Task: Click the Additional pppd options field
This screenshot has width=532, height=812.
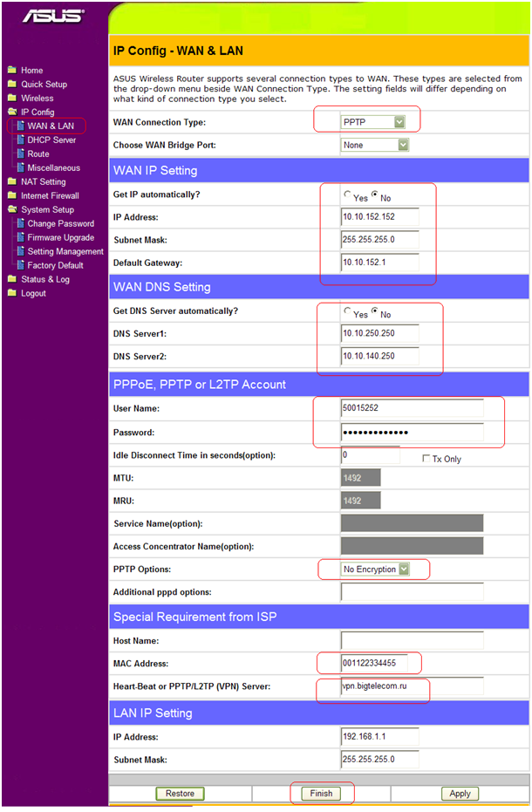Action: (413, 592)
